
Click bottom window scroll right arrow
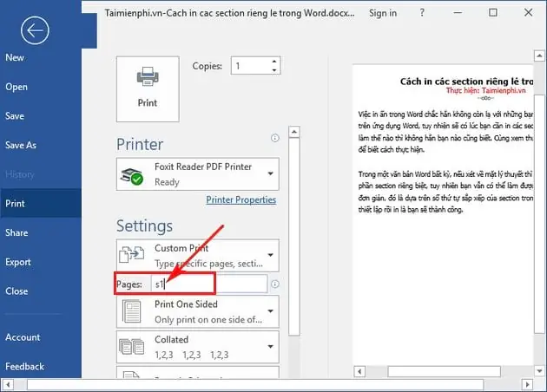528,385
